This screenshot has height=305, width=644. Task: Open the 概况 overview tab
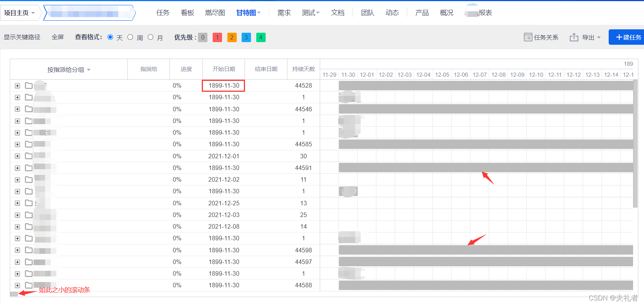[x=446, y=13]
